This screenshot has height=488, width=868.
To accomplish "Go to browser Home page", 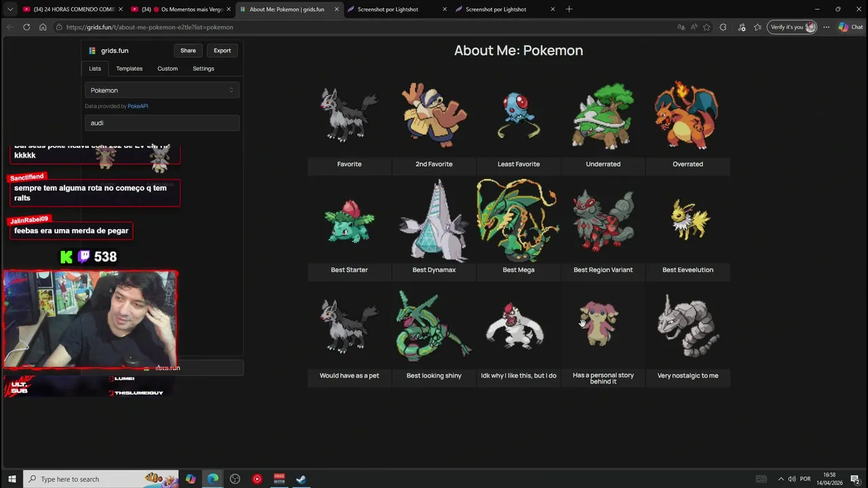I will 43,27.
